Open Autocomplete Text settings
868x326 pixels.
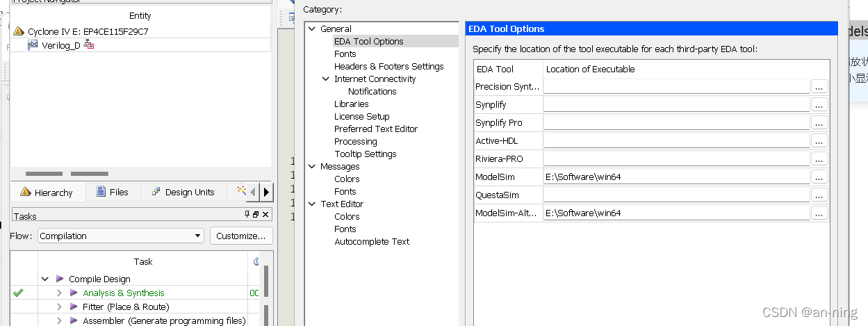click(372, 241)
